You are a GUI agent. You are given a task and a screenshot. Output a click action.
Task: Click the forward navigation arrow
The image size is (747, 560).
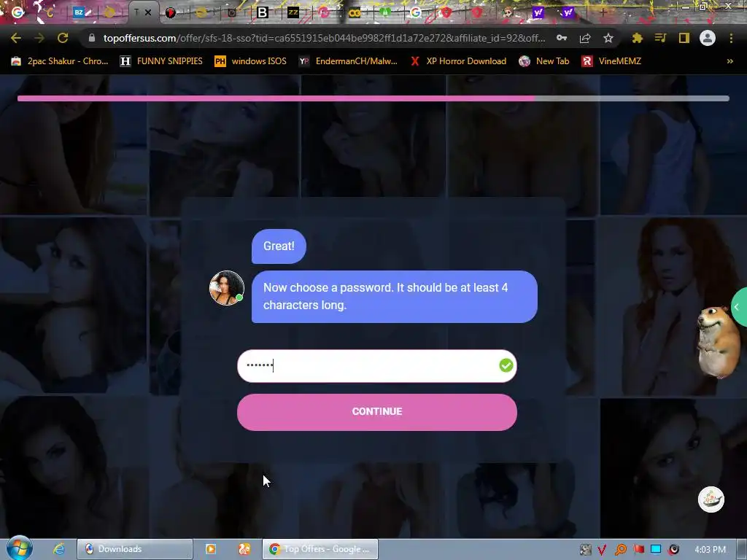click(39, 38)
